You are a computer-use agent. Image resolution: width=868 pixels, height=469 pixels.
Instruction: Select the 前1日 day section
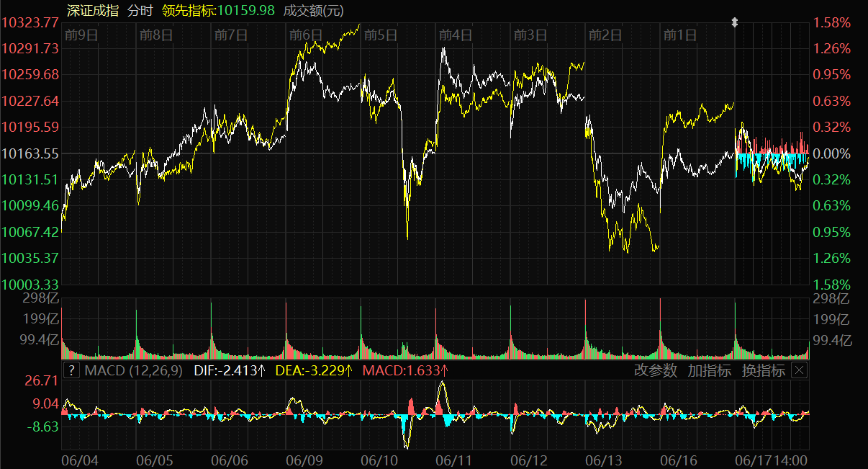click(680, 35)
